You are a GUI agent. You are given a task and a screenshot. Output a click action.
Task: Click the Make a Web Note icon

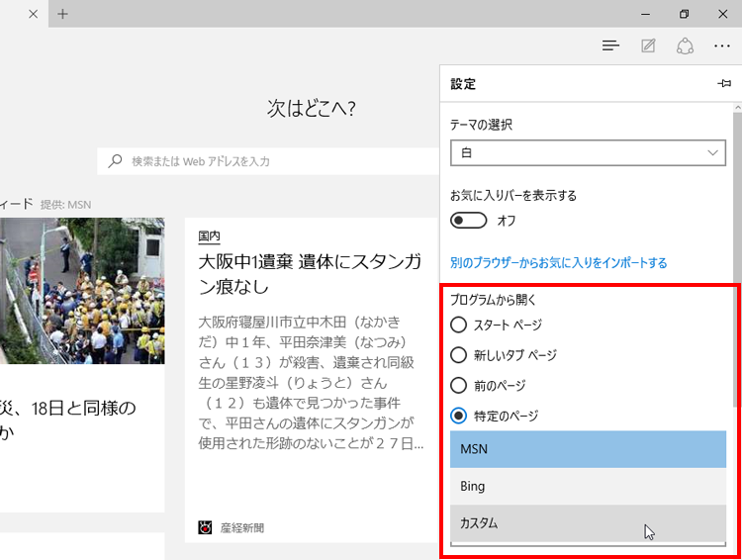[x=648, y=46]
